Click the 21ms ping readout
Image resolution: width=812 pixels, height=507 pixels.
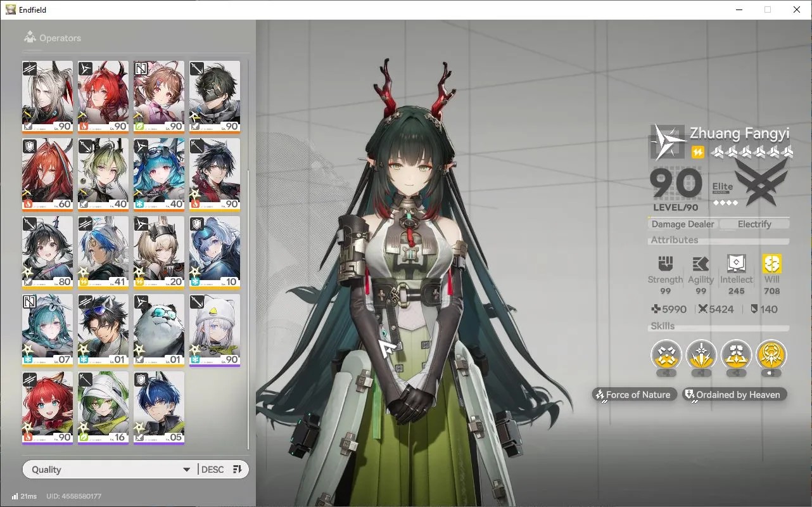(29, 496)
